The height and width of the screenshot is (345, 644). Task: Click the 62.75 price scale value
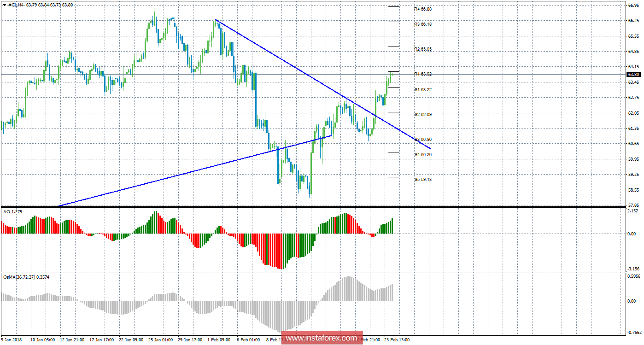pyautogui.click(x=633, y=97)
